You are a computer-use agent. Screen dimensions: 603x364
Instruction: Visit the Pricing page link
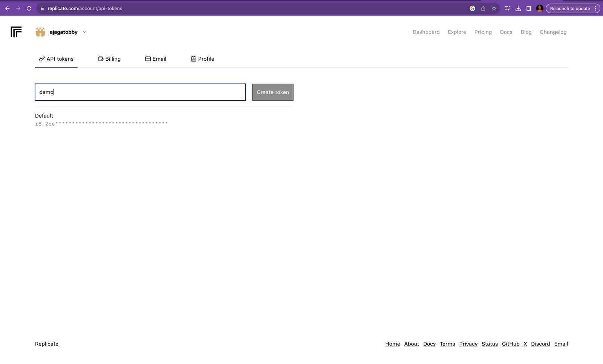click(483, 32)
